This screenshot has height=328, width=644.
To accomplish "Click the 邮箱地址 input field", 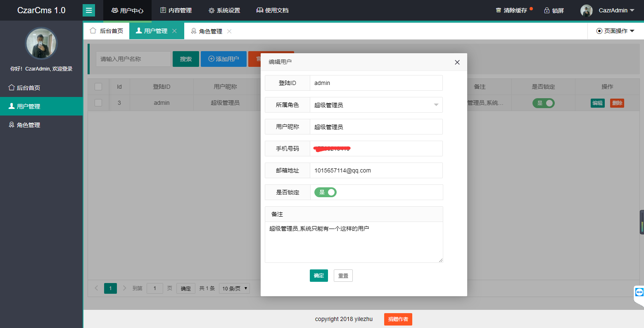I will 376,170.
